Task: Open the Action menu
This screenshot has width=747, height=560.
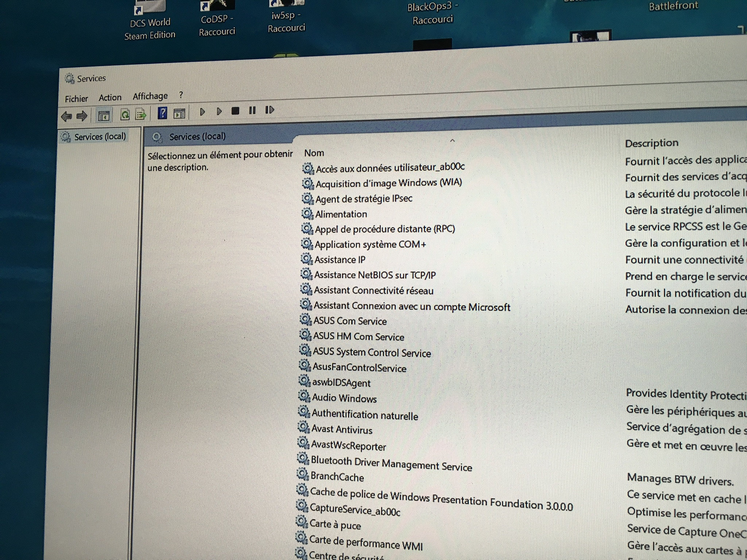Action: tap(110, 98)
